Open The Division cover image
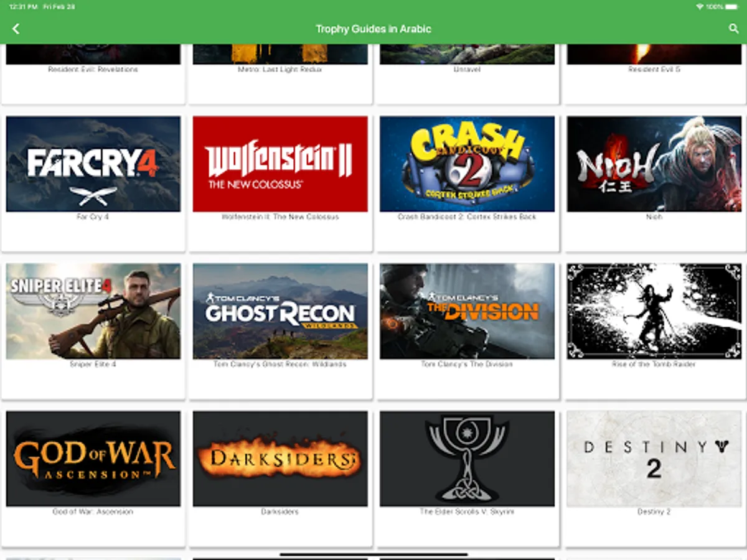This screenshot has width=747, height=560. 467,311
